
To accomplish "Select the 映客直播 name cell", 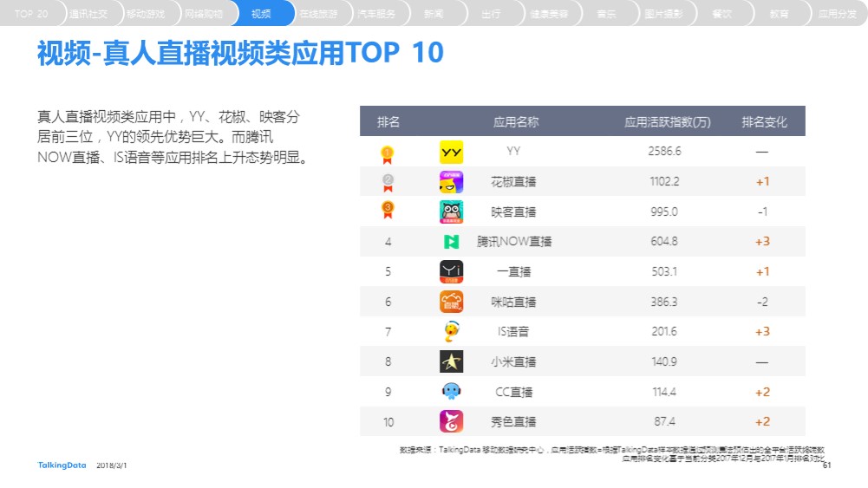I will coord(513,211).
